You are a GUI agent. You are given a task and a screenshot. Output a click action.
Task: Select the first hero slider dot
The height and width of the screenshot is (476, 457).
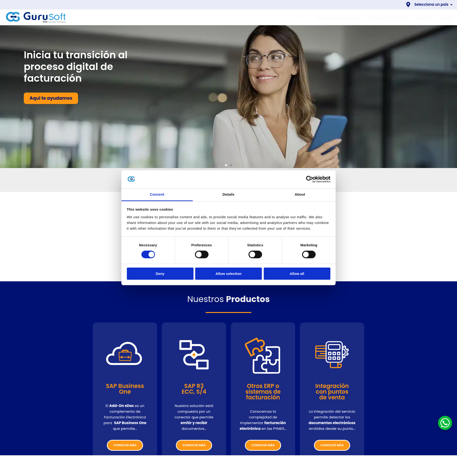coord(226,165)
